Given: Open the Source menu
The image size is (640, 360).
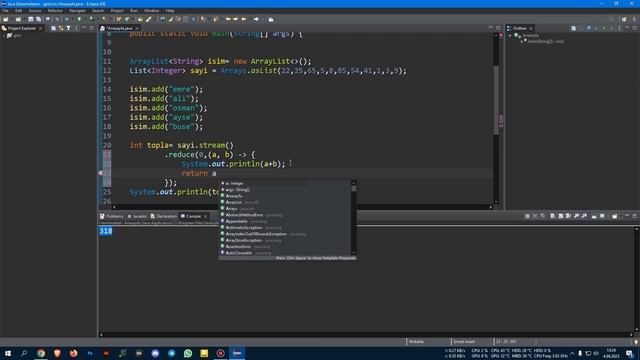Looking at the screenshot, I should tap(35, 11).
